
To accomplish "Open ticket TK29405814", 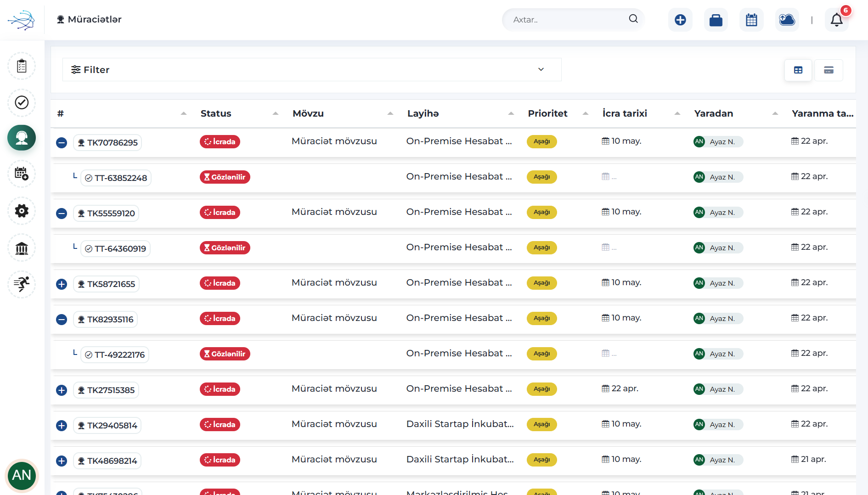I will pos(107,426).
